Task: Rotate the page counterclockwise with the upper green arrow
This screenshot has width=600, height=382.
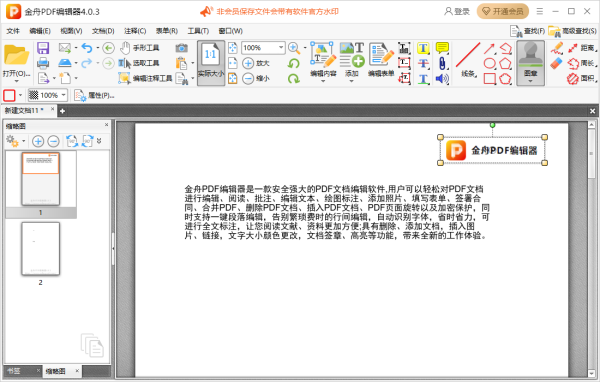Action: (x=293, y=63)
